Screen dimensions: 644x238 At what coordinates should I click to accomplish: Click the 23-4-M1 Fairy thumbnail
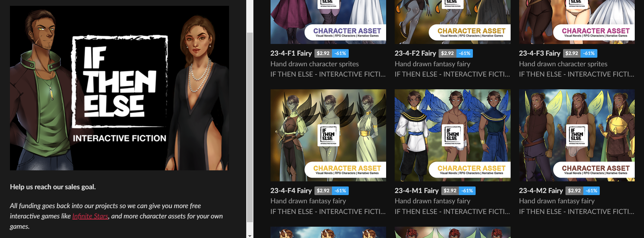coord(453,135)
